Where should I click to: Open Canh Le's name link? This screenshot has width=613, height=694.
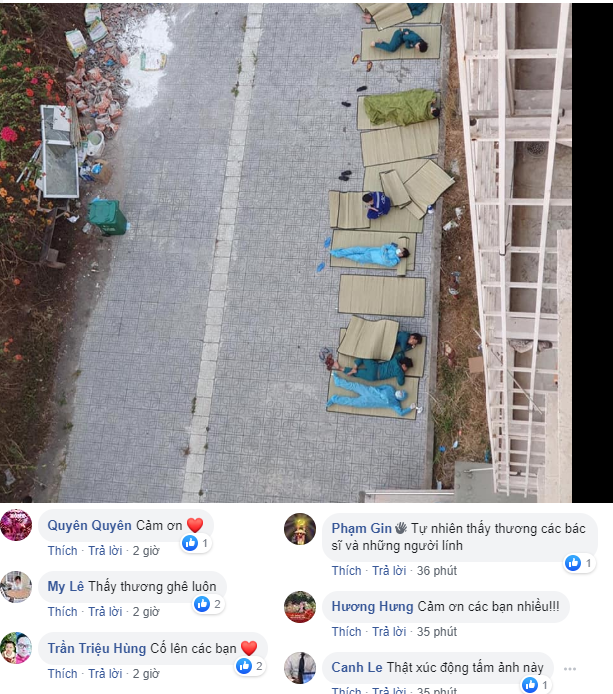coord(357,667)
